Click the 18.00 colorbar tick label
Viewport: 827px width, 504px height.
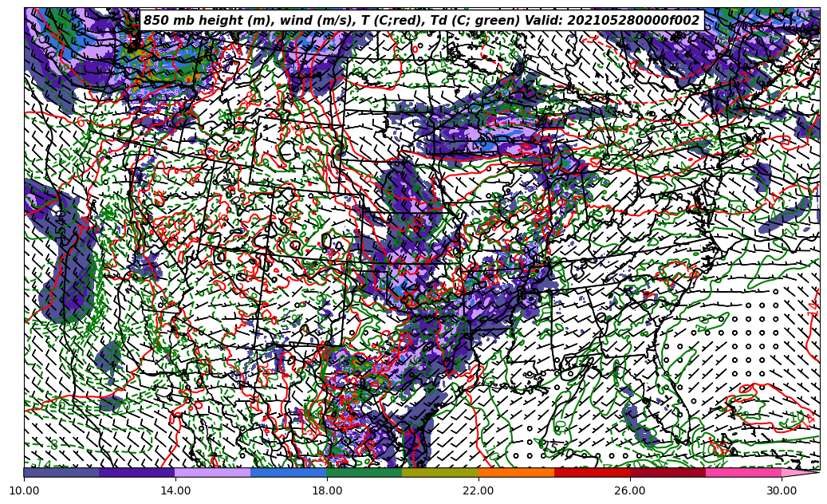[x=327, y=490]
